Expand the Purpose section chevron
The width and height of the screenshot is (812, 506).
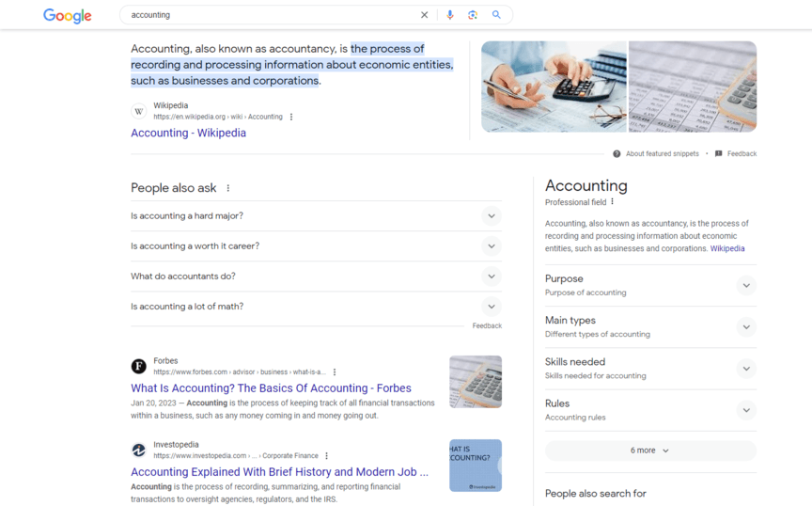(x=746, y=286)
